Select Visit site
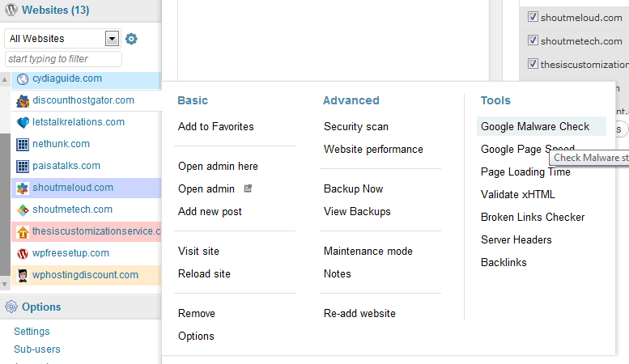 point(198,252)
